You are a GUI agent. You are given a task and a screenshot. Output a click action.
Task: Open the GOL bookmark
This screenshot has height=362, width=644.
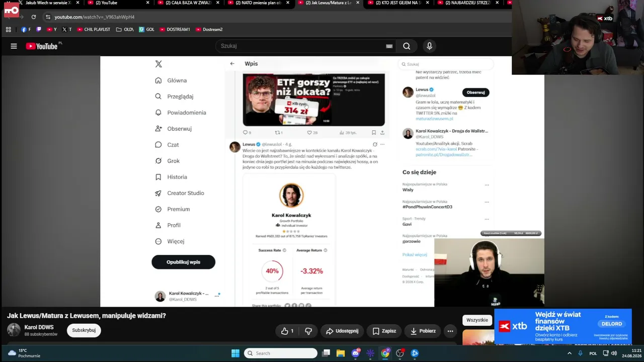(147, 30)
